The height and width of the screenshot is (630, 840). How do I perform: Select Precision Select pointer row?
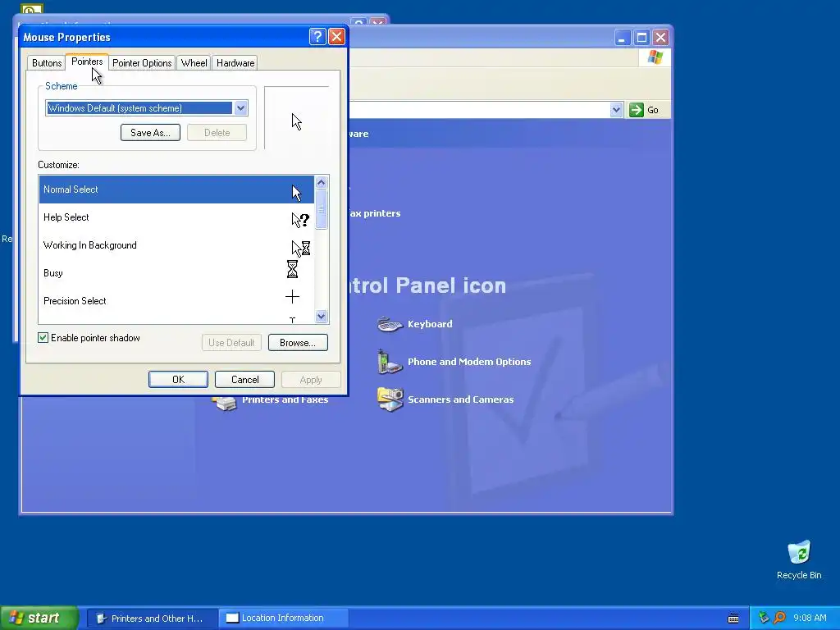click(176, 300)
